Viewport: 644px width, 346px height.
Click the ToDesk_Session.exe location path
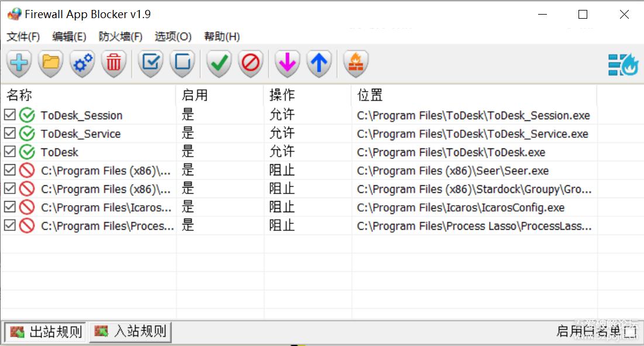(473, 115)
